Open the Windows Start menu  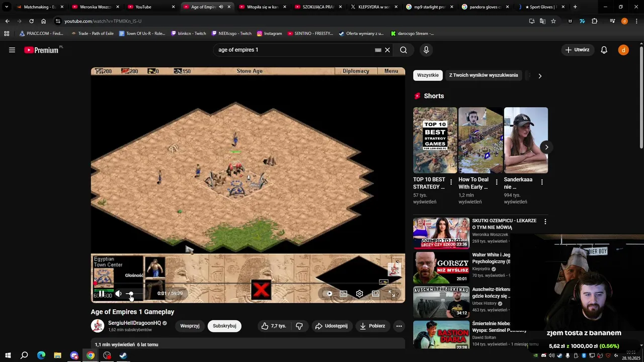click(8, 355)
